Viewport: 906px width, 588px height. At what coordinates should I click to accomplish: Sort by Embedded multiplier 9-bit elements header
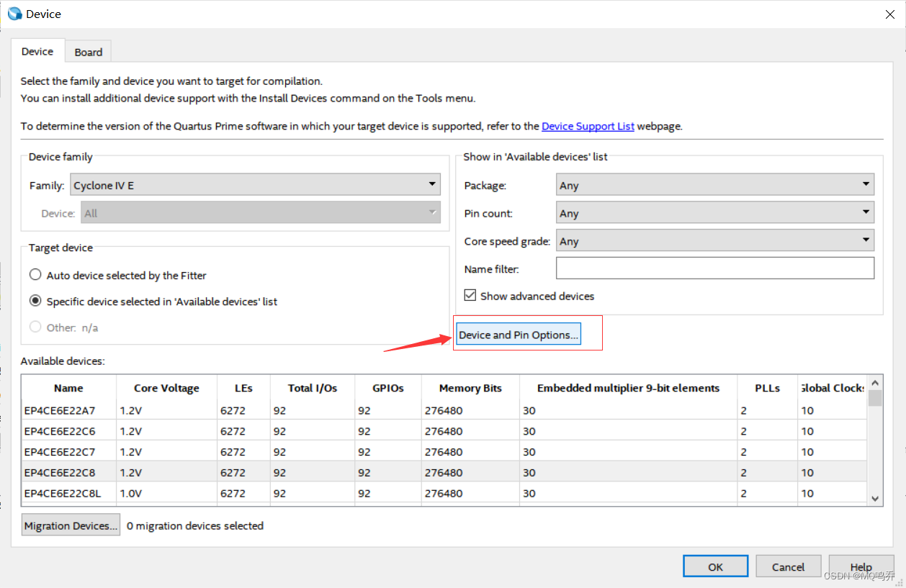[x=628, y=388]
